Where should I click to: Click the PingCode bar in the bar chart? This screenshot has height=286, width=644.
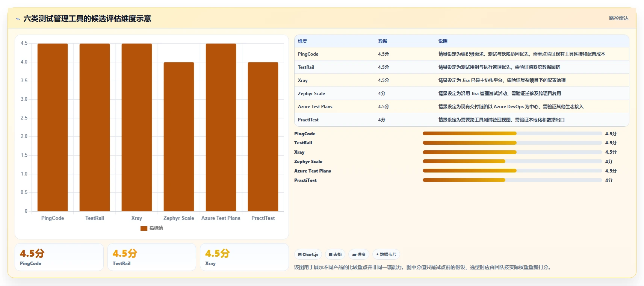pos(53,127)
